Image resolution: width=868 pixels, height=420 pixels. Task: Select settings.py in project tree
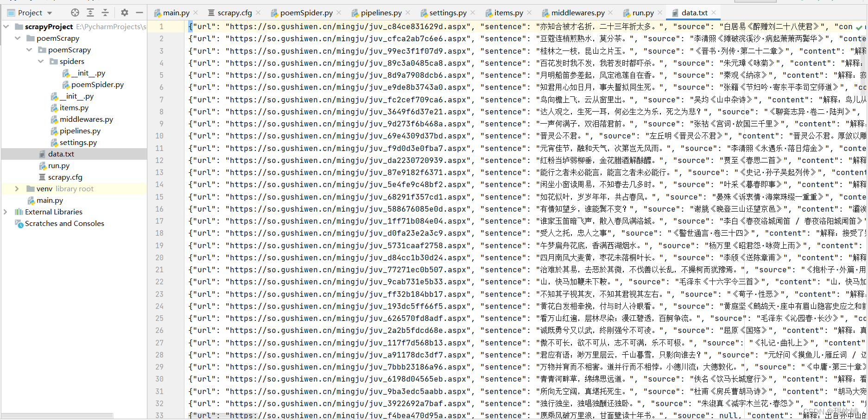coord(78,142)
